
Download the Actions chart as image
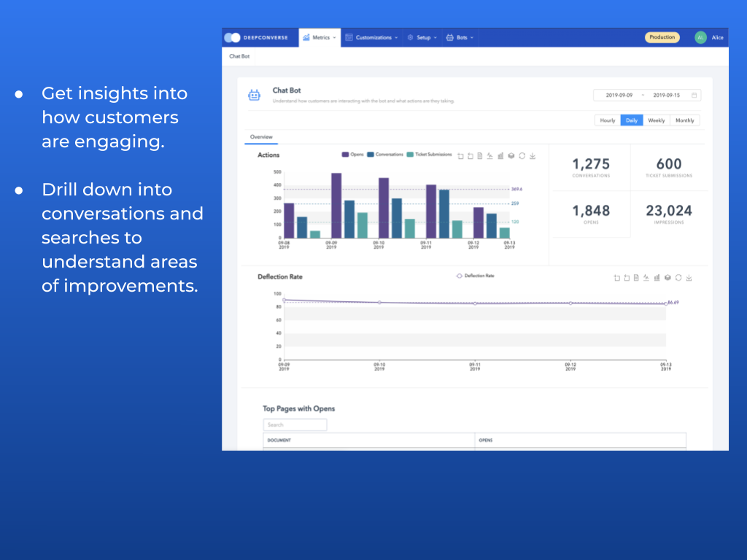533,155
